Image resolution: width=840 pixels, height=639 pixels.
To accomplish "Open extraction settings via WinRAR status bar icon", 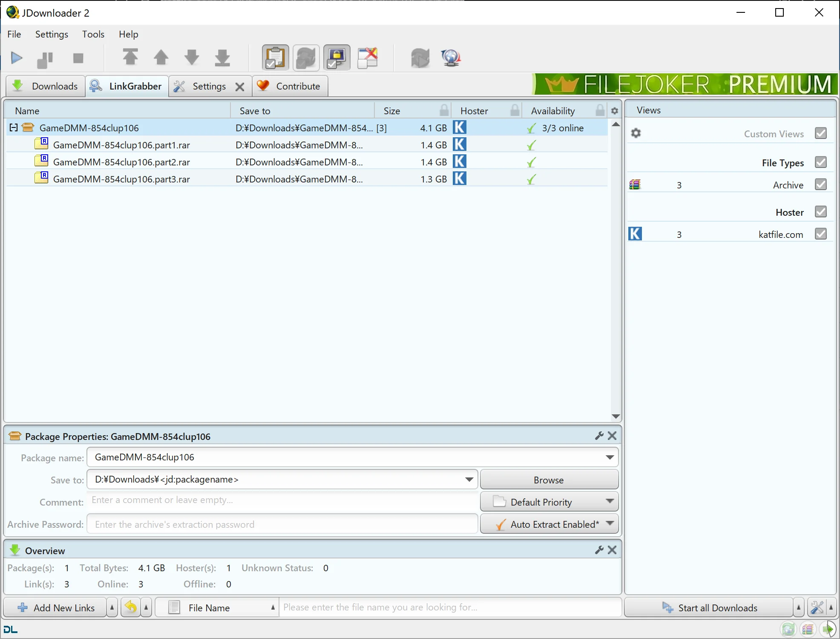I will tap(808, 629).
